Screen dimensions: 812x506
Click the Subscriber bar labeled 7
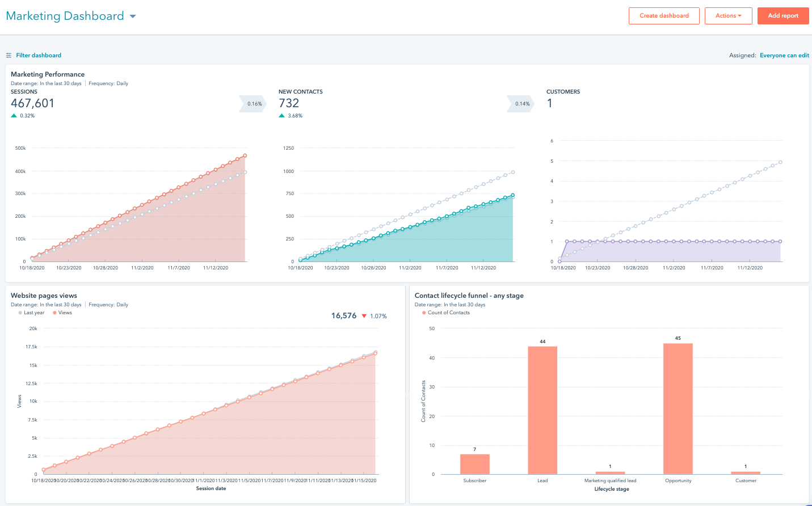475,463
